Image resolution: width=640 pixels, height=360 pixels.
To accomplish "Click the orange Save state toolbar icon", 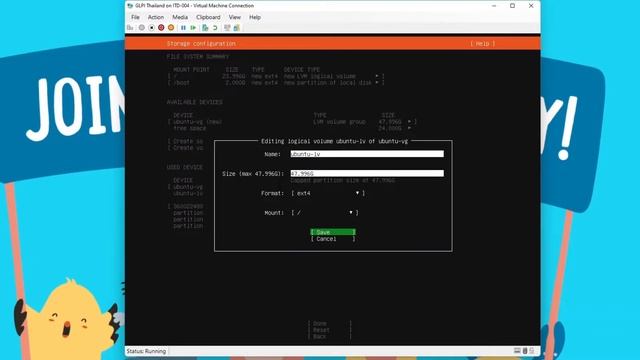I will click(171, 28).
